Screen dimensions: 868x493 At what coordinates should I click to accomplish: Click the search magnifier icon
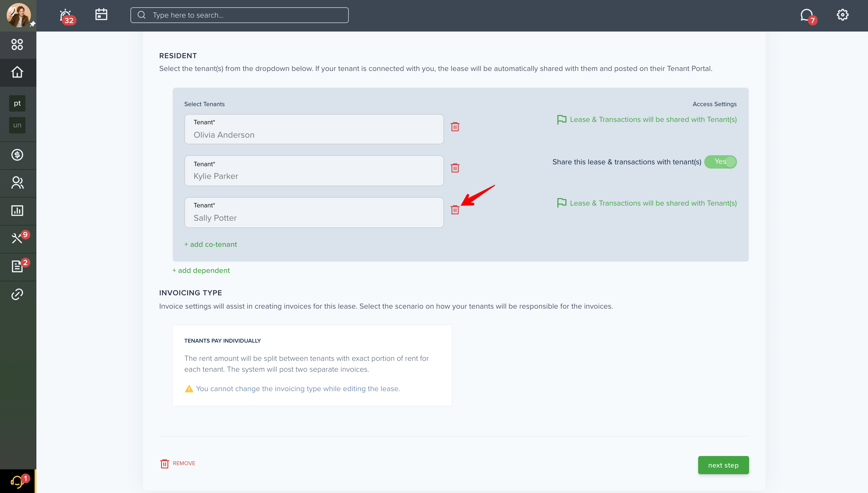[x=142, y=15]
